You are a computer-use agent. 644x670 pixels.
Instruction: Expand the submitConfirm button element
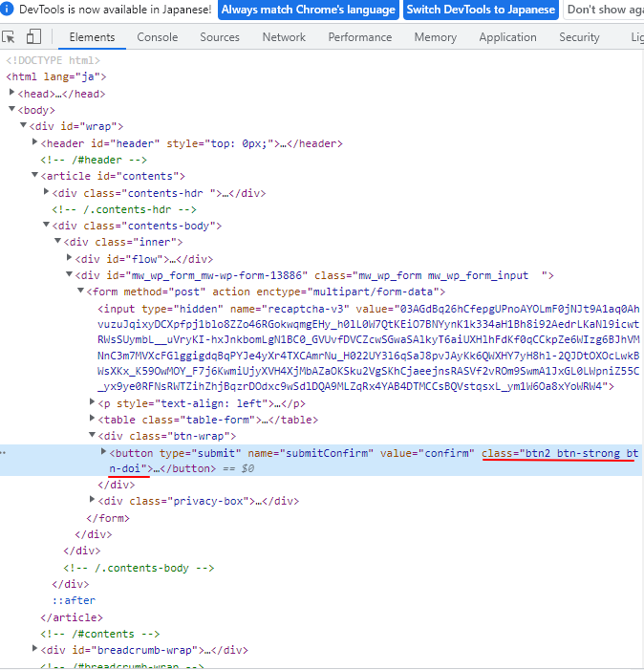(103, 452)
